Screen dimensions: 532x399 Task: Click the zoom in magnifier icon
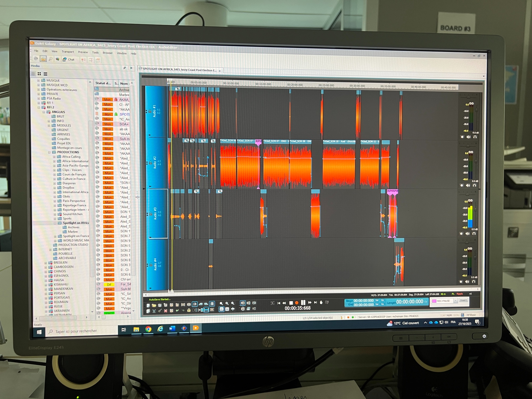point(227,304)
